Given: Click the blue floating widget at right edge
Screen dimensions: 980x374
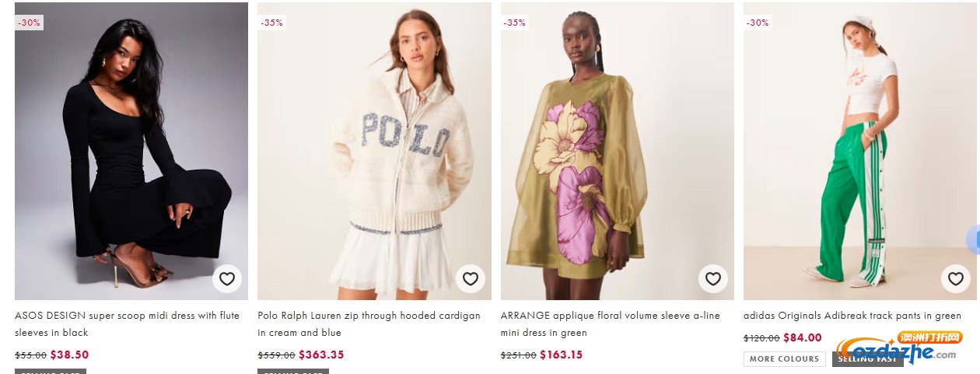Looking at the screenshot, I should click(974, 240).
